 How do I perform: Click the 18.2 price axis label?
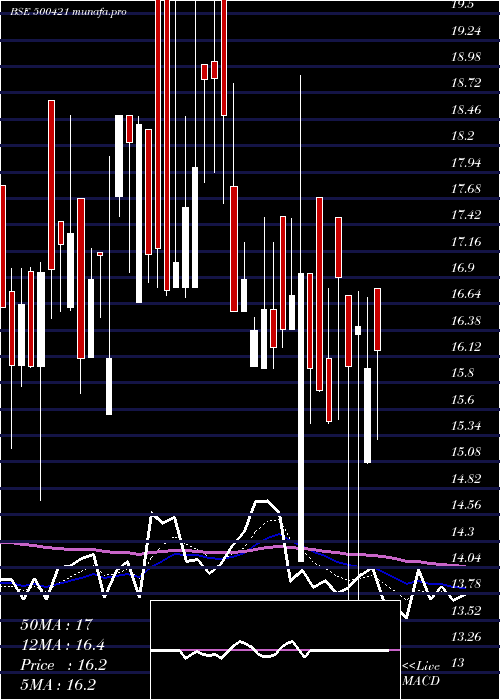[x=462, y=136]
